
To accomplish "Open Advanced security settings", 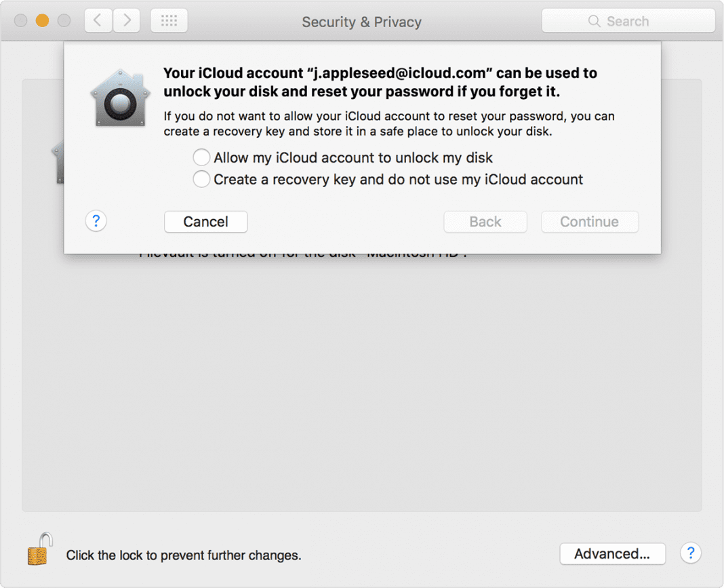I will [x=612, y=553].
